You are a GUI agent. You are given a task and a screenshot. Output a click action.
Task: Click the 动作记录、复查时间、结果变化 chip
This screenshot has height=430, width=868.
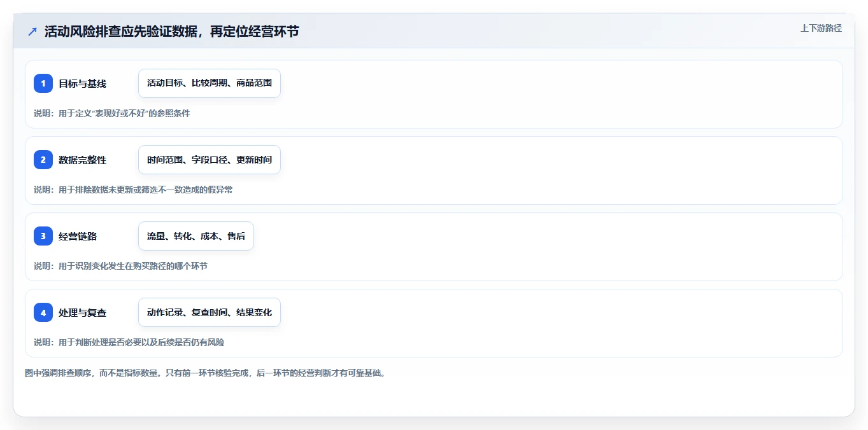210,312
